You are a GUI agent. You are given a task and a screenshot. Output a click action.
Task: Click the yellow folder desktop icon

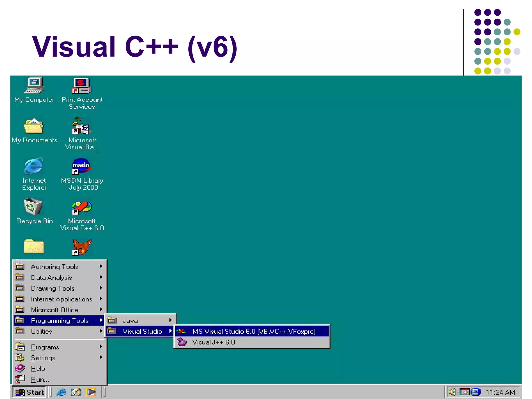tap(34, 246)
